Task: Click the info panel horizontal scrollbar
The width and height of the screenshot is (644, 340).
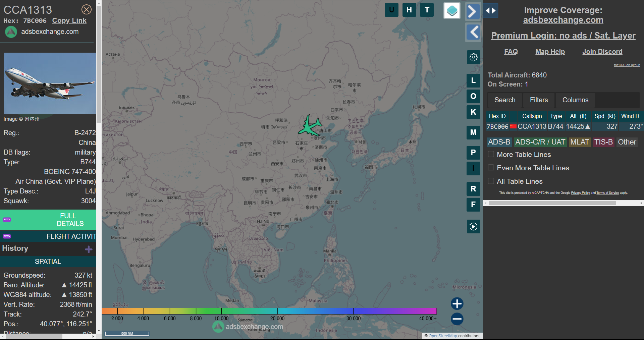Action: tap(34, 336)
